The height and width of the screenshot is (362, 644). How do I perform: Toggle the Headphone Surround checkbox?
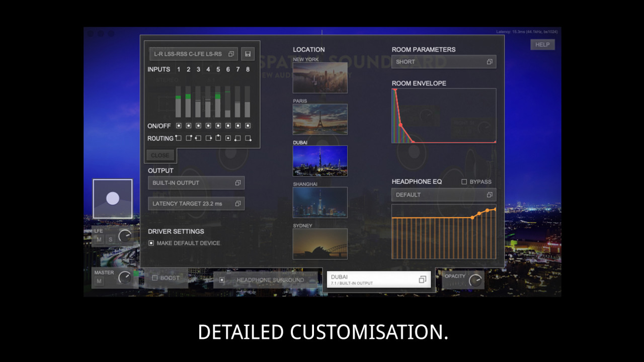click(222, 280)
